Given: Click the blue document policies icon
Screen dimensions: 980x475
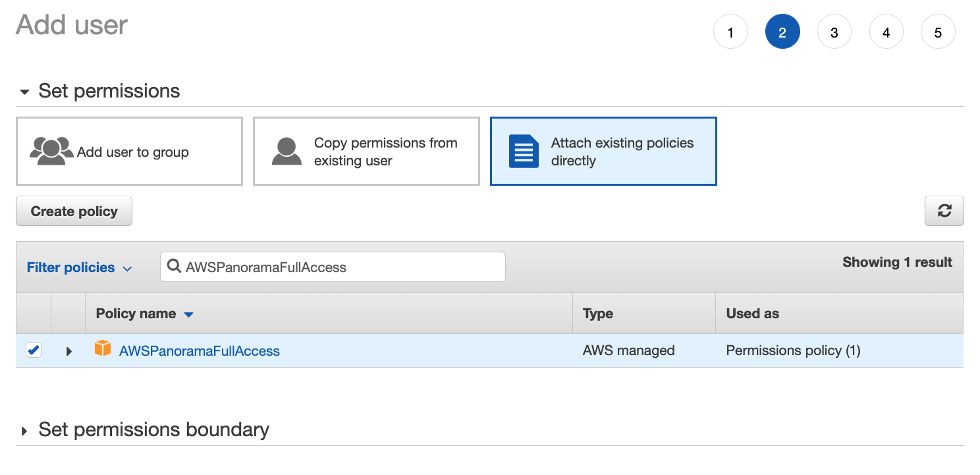Looking at the screenshot, I should click(524, 152).
